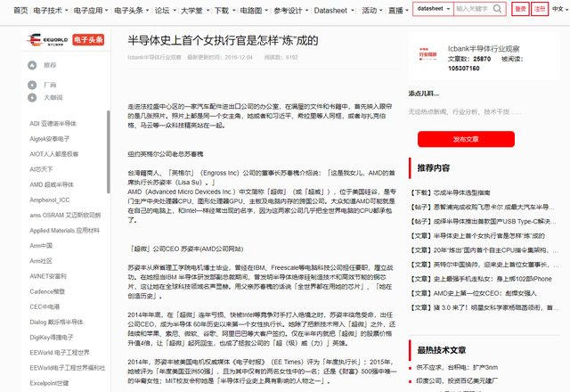
Task: Click the EEWORLD logo
Action: [47, 39]
